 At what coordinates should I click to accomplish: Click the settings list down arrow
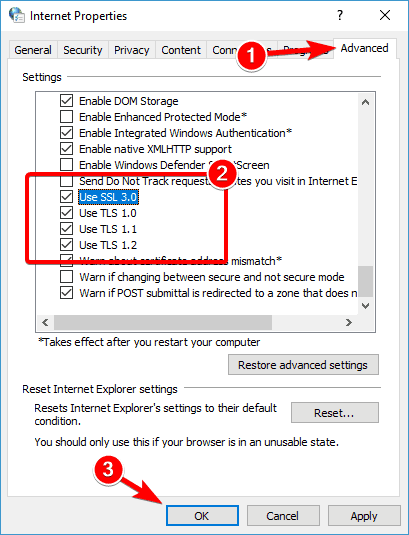click(x=365, y=306)
